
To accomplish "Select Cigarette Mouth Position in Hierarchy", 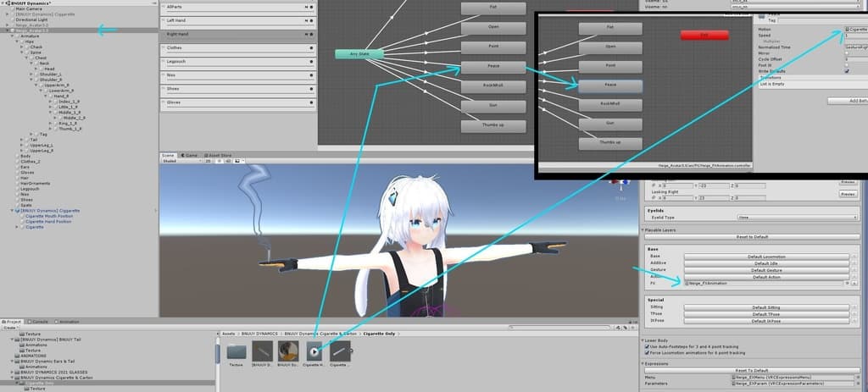I will [48, 216].
